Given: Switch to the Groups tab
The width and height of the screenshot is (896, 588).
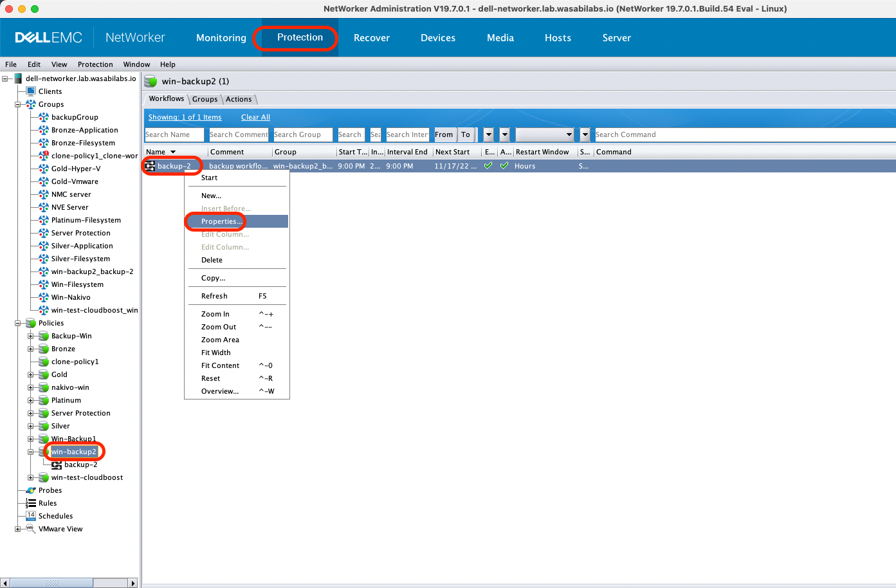Looking at the screenshot, I should pos(205,99).
